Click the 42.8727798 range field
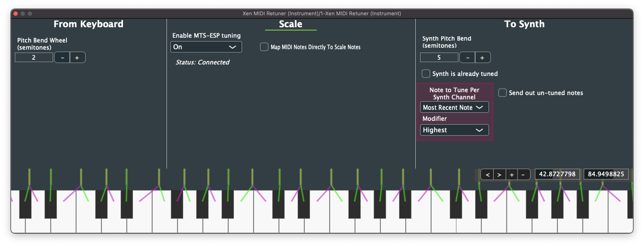Viewport: 644px width, 246px height. click(x=558, y=174)
